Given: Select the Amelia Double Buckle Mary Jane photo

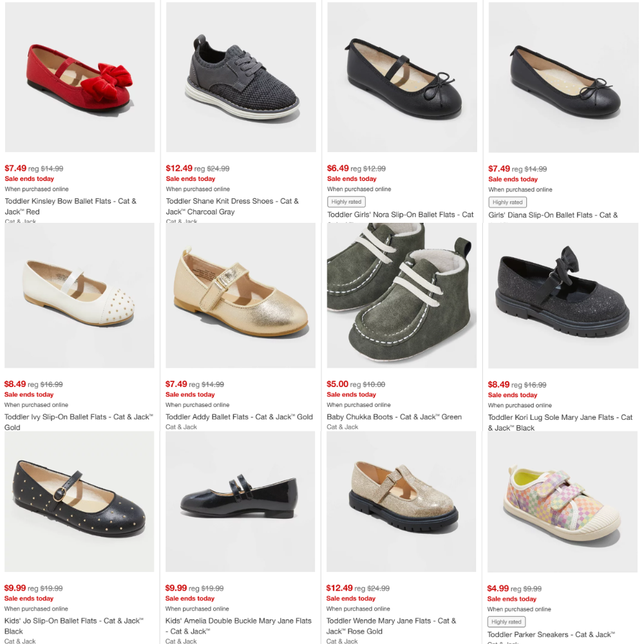Looking at the screenshot, I should [240, 502].
